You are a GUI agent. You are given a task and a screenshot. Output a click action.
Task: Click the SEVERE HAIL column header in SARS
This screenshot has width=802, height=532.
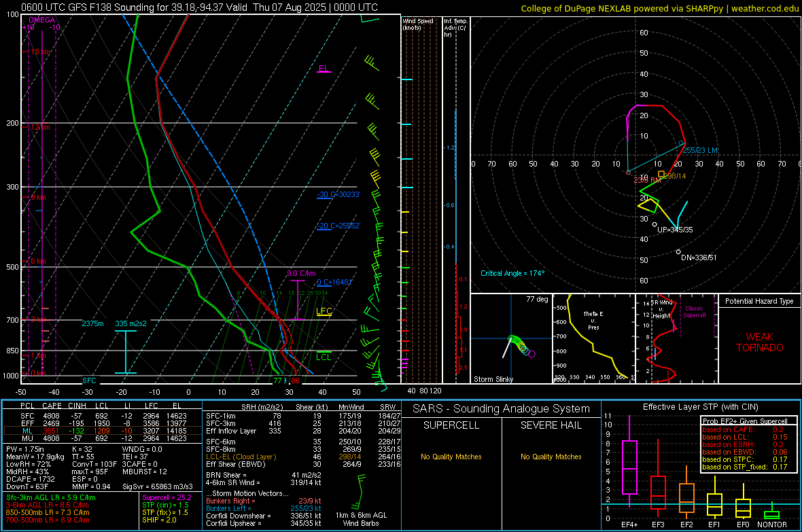551,425
